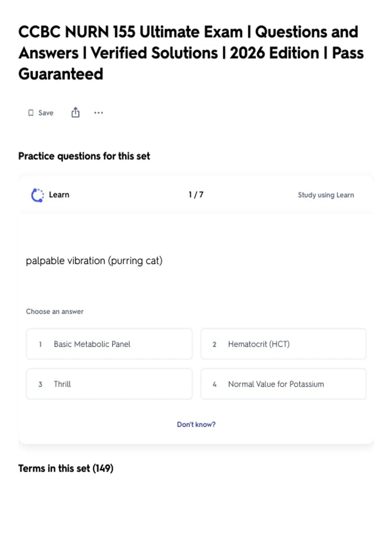Image resolution: width=392 pixels, height=556 pixels.
Task: Open Study using Learn link
Action: pos(326,195)
